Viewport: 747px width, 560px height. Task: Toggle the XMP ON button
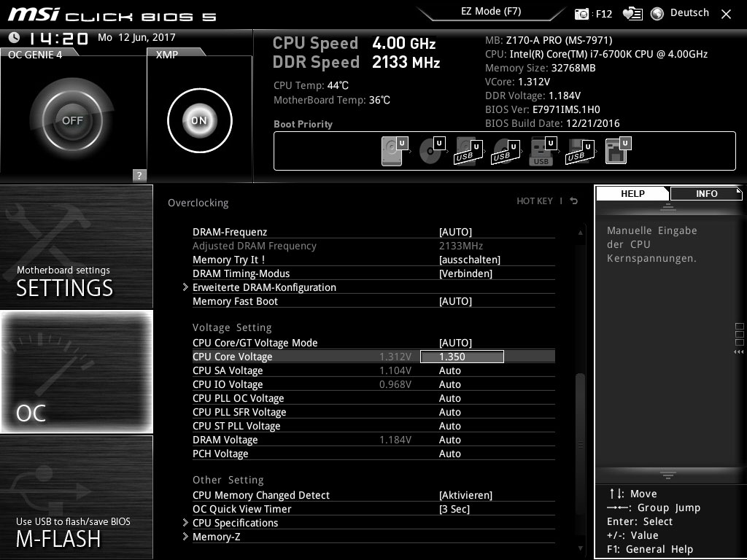click(200, 120)
